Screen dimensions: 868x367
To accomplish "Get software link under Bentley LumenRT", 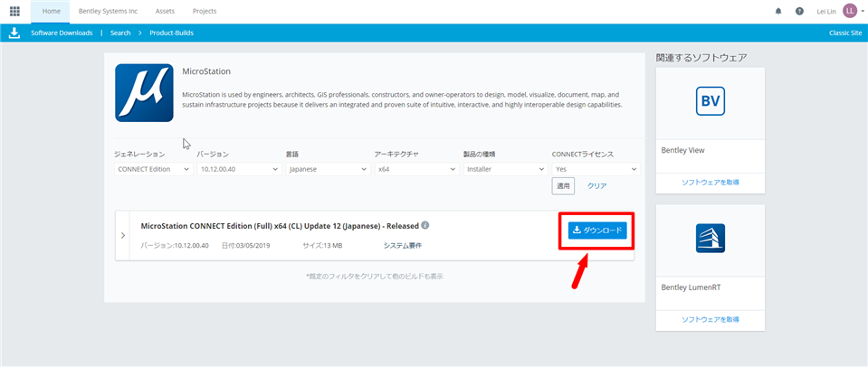I will click(711, 319).
